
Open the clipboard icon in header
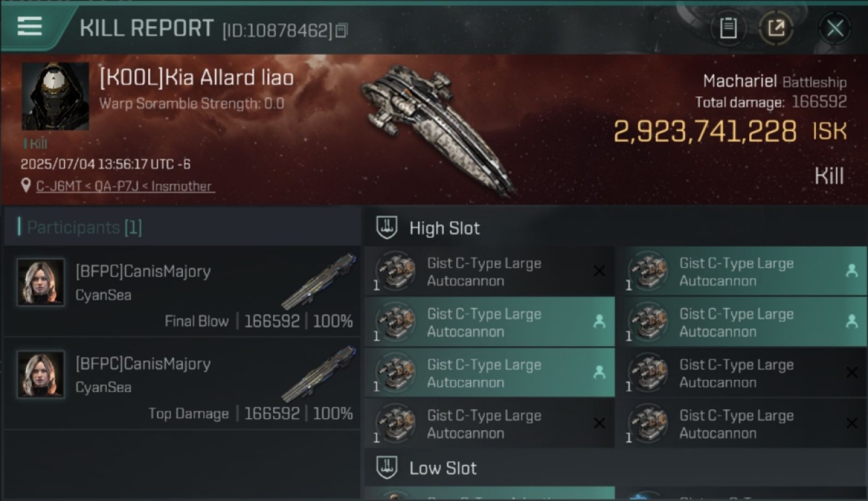coord(728,28)
